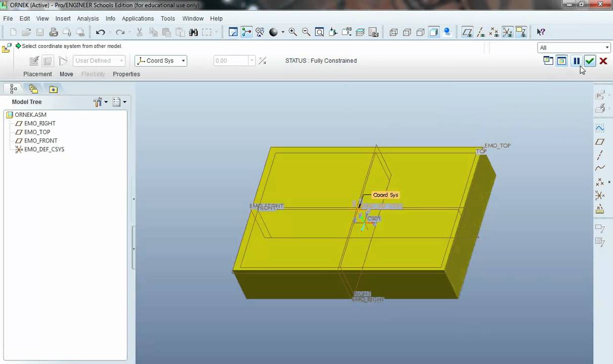Open the Coord Sys constraint dropdown
This screenshot has height=364, width=613.
pos(183,61)
